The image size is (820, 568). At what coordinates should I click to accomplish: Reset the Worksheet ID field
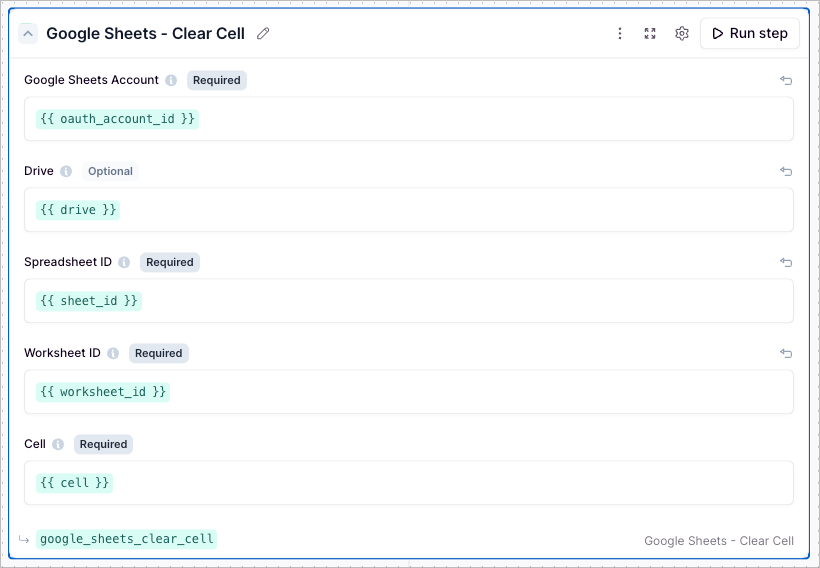click(x=786, y=354)
